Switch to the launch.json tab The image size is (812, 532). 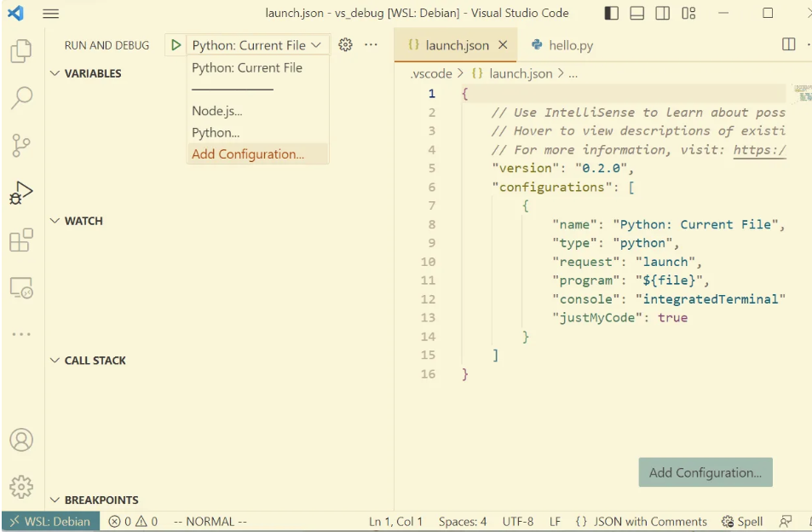[456, 45]
